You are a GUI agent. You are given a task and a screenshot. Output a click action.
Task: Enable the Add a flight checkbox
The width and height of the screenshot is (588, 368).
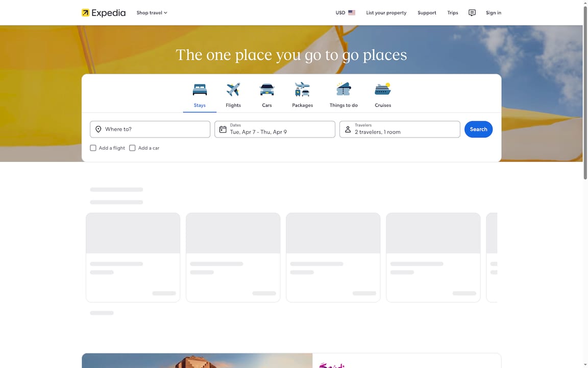[x=93, y=148]
